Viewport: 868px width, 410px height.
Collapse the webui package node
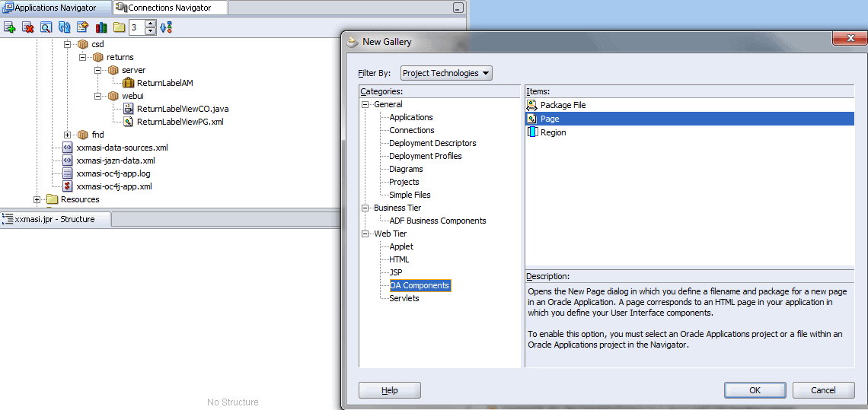click(x=98, y=96)
